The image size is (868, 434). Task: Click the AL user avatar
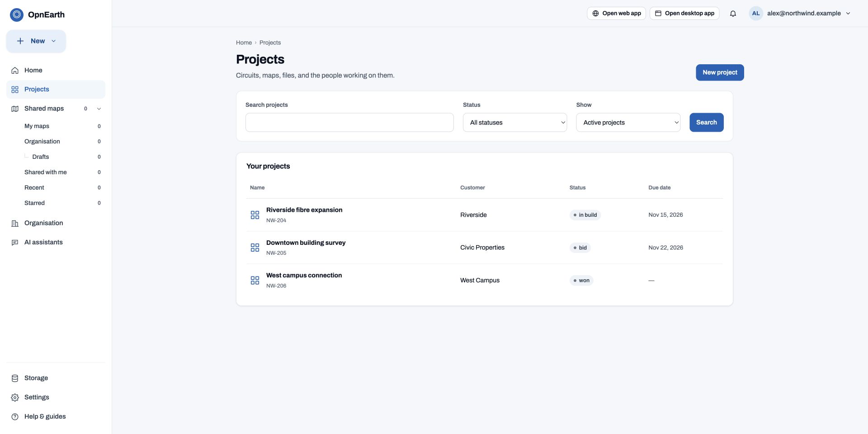coord(756,14)
